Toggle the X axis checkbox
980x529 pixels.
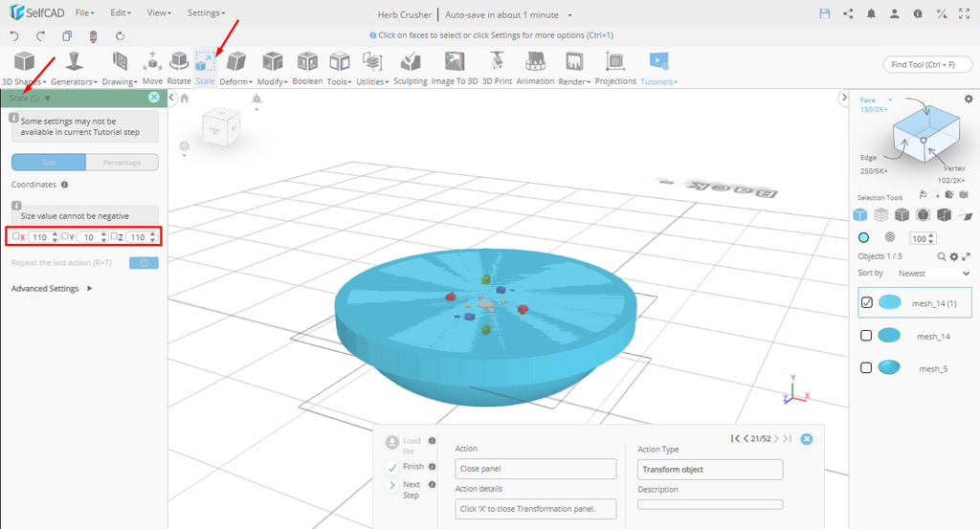pyautogui.click(x=16, y=236)
